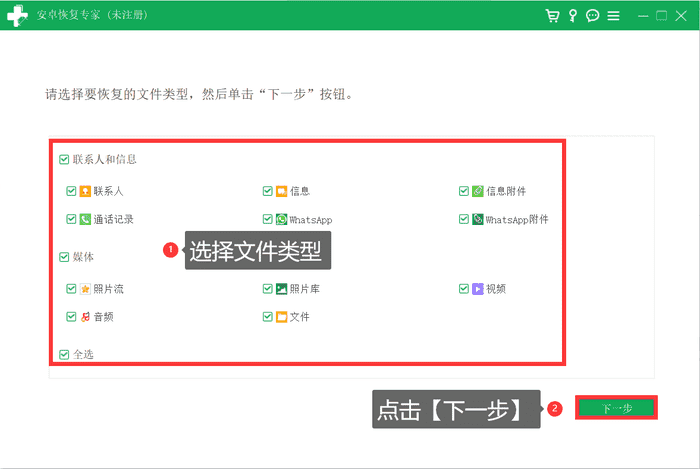Uncheck the 照片库 photo library checkbox
700x469 pixels.
coord(268,289)
